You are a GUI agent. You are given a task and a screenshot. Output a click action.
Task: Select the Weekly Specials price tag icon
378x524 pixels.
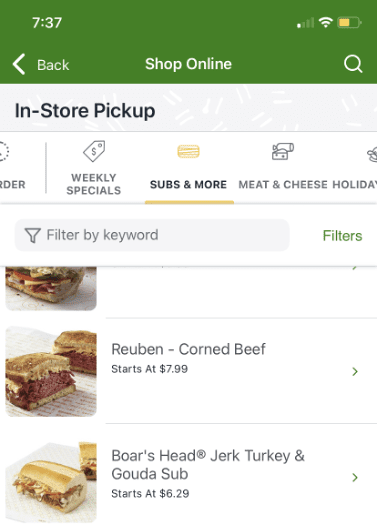(94, 151)
